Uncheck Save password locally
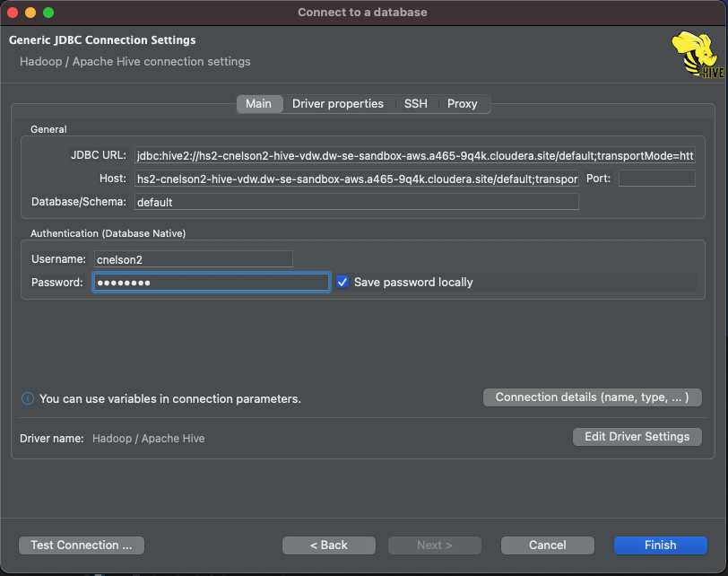 click(x=342, y=283)
